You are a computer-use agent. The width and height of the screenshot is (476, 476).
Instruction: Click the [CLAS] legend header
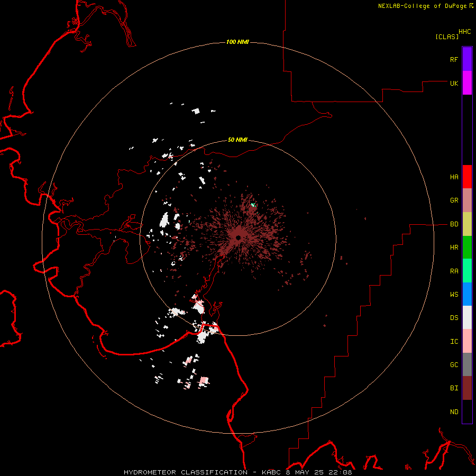447,36
